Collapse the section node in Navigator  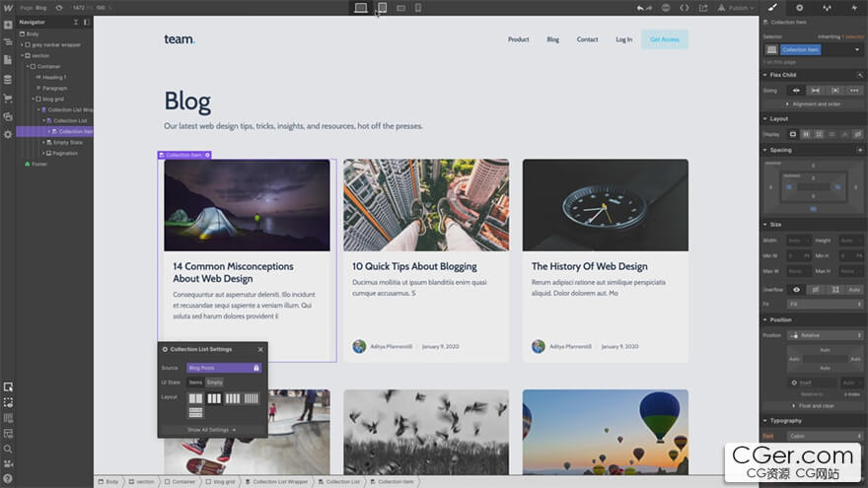coord(22,56)
